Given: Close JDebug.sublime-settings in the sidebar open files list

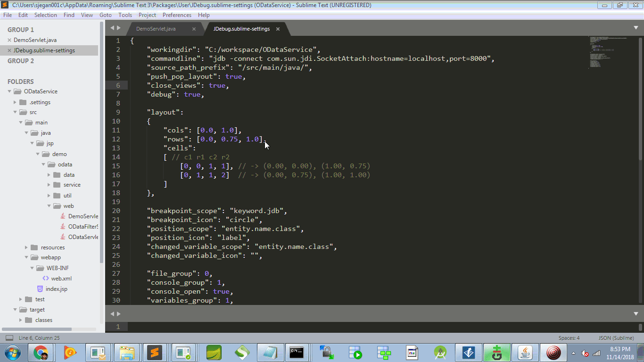Looking at the screenshot, I should tap(9, 50).
